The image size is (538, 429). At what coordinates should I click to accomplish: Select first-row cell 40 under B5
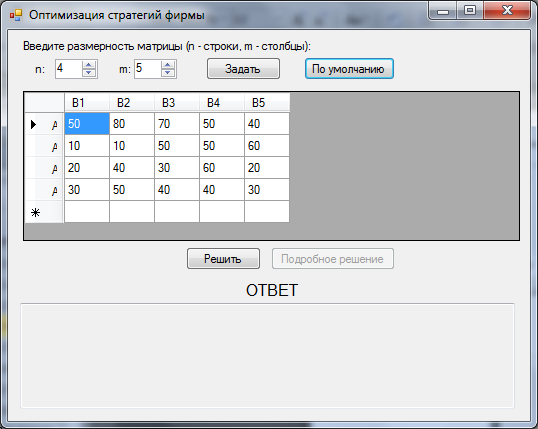click(267, 124)
